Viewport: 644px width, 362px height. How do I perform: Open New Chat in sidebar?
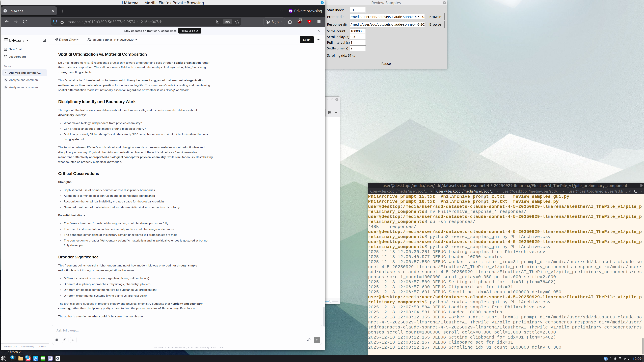click(x=15, y=49)
